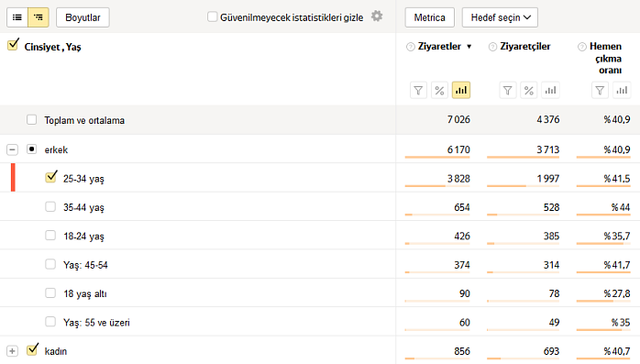Click filter icon under Ziyaretçiler

tap(508, 90)
